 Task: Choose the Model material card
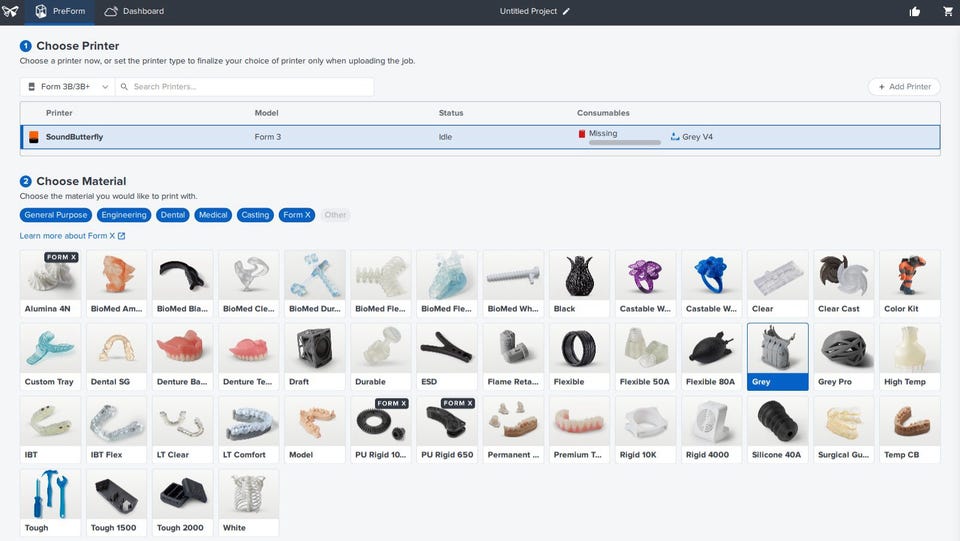(x=315, y=430)
